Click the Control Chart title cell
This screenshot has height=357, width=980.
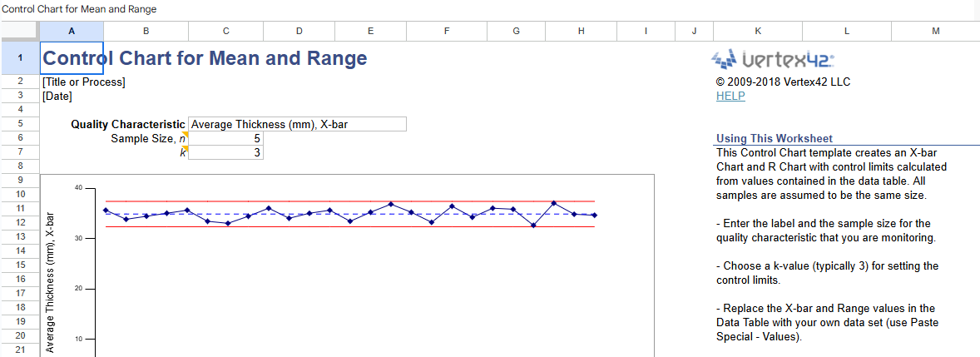coord(204,58)
